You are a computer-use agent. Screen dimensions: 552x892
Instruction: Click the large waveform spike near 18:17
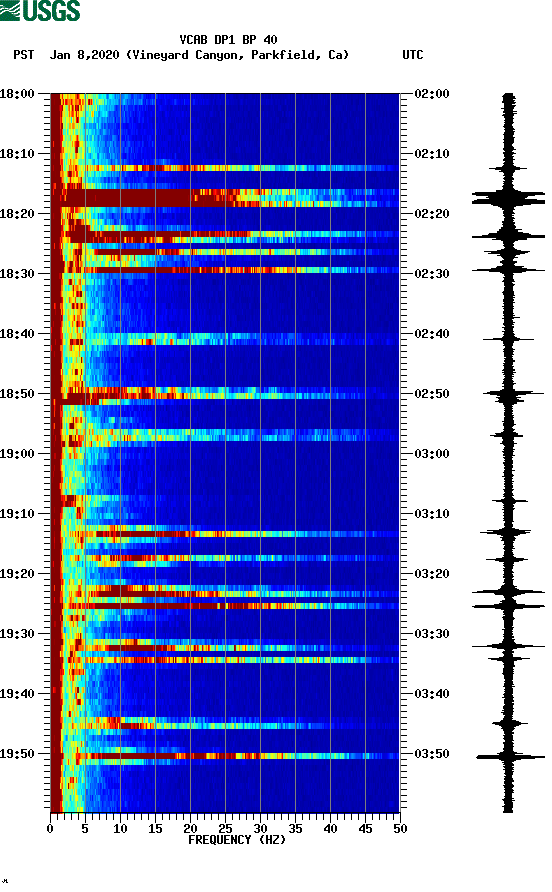(x=508, y=198)
